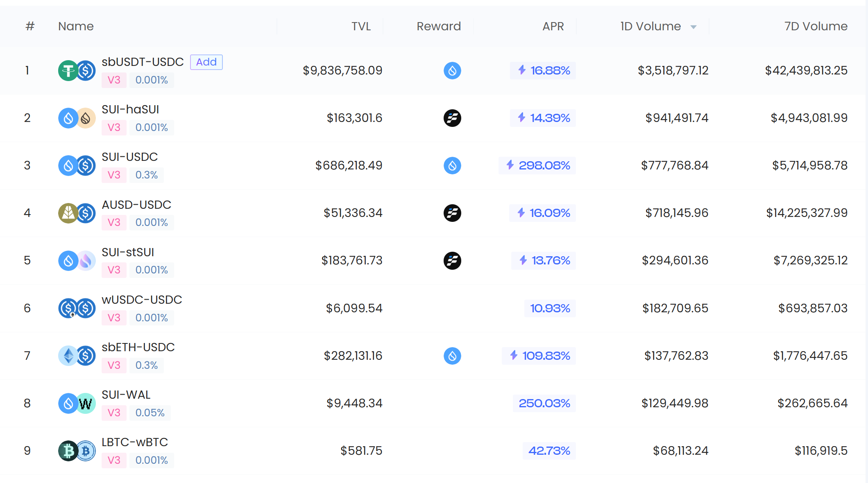Click the black reward token icon for SUI-haSUI
Image resolution: width=868 pixels, height=483 pixels.
(452, 118)
